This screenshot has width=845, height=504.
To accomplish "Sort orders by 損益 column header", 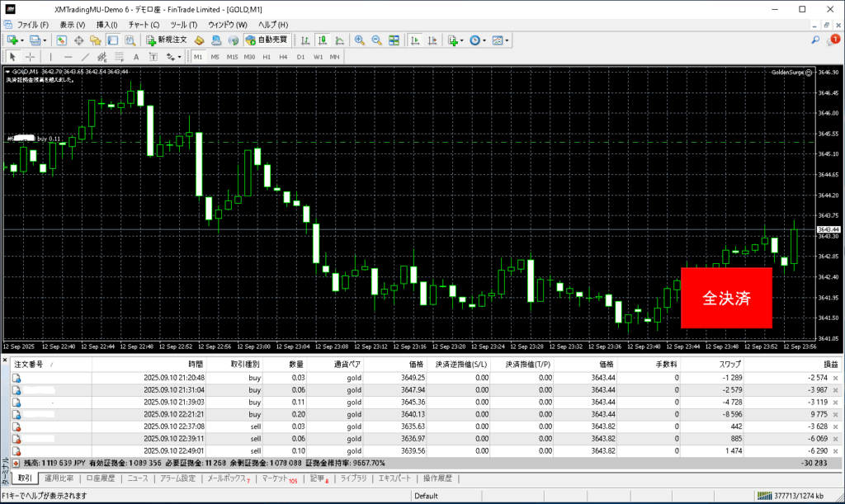I will (830, 364).
